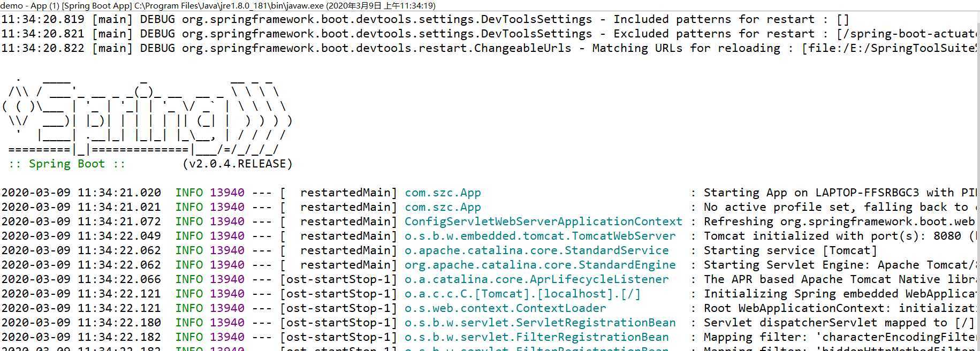Click 'com.szc.App' in the 11:34:21.021 row
The width and height of the screenshot is (980, 351).
(443, 207)
